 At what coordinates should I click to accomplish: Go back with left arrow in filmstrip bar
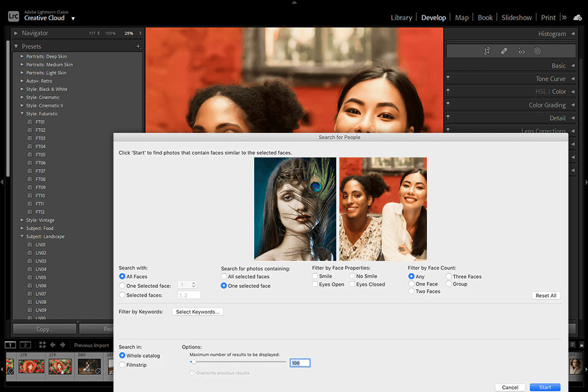(53, 345)
